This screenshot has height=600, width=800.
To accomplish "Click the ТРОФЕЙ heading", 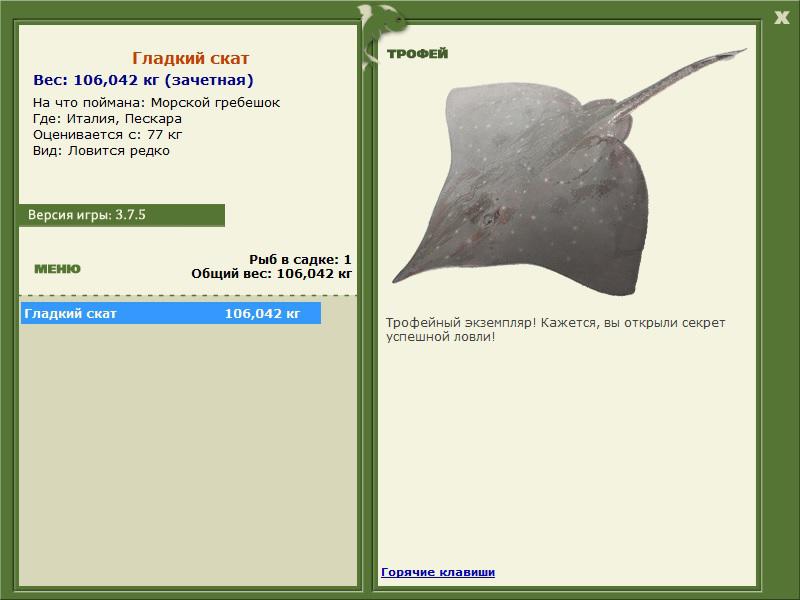I will (417, 54).
